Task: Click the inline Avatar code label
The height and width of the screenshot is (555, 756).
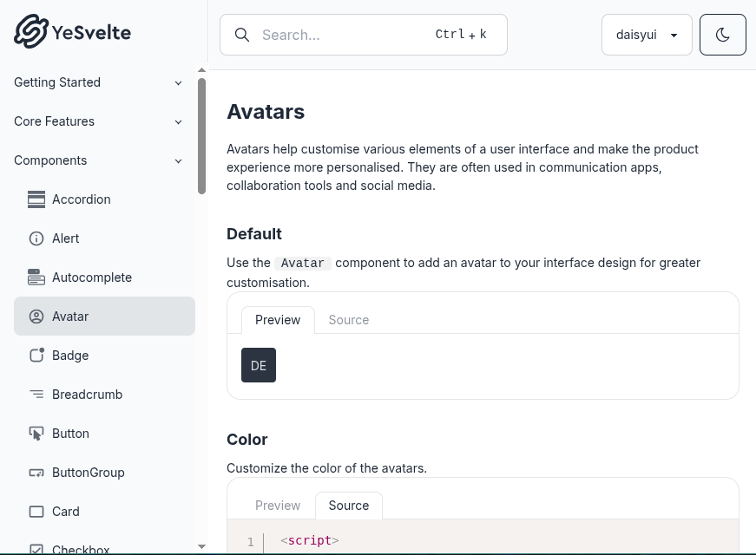Action: tap(302, 263)
